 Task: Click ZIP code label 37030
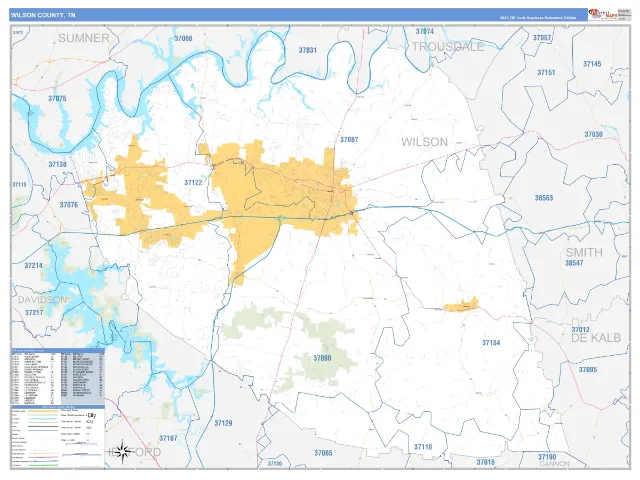(x=593, y=134)
